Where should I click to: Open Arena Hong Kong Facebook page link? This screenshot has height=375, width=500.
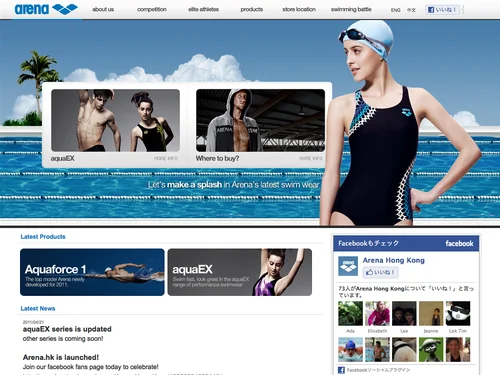[393, 260]
